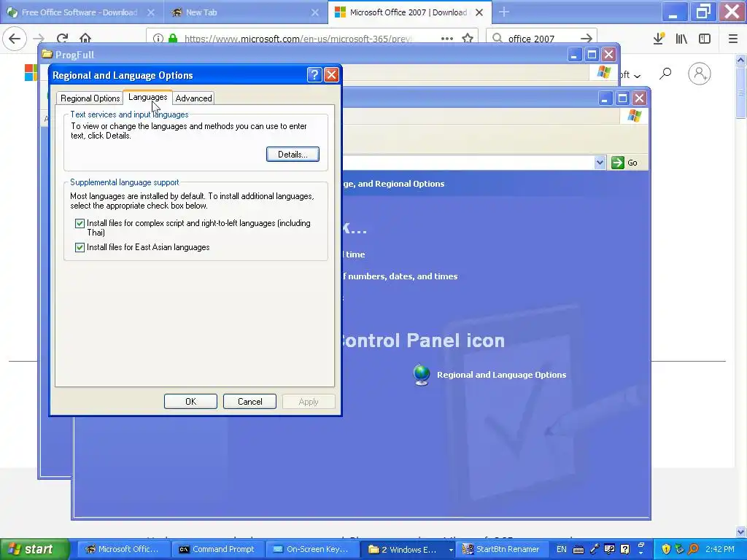Go back in Firefox browser
Screen dimensions: 747x560
pyautogui.click(x=15, y=38)
